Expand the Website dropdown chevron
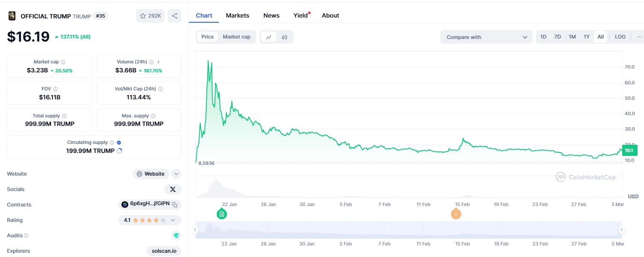Screen dimensions: 644x257 point(176,174)
